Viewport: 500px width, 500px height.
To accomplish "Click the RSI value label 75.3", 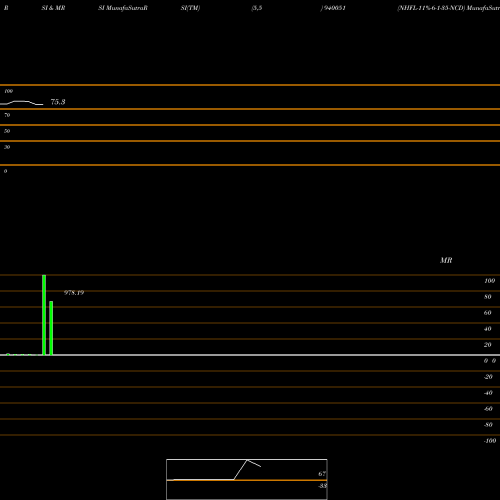I will pos(58,102).
